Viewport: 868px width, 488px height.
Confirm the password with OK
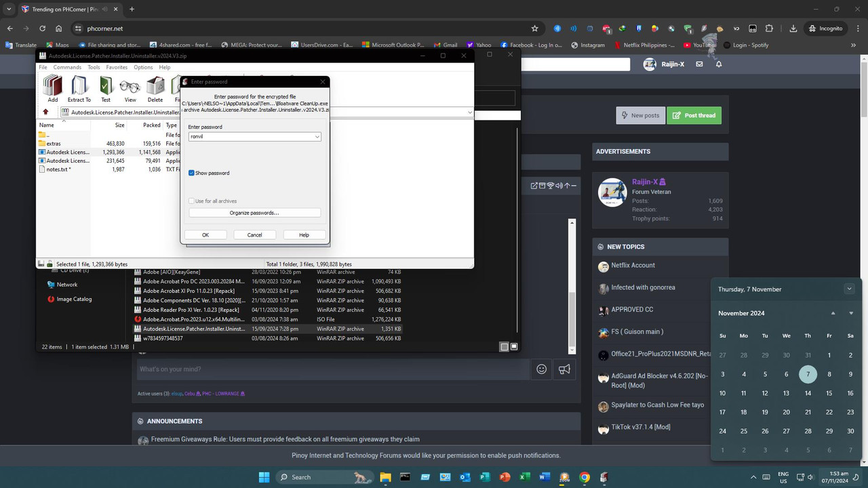205,235
